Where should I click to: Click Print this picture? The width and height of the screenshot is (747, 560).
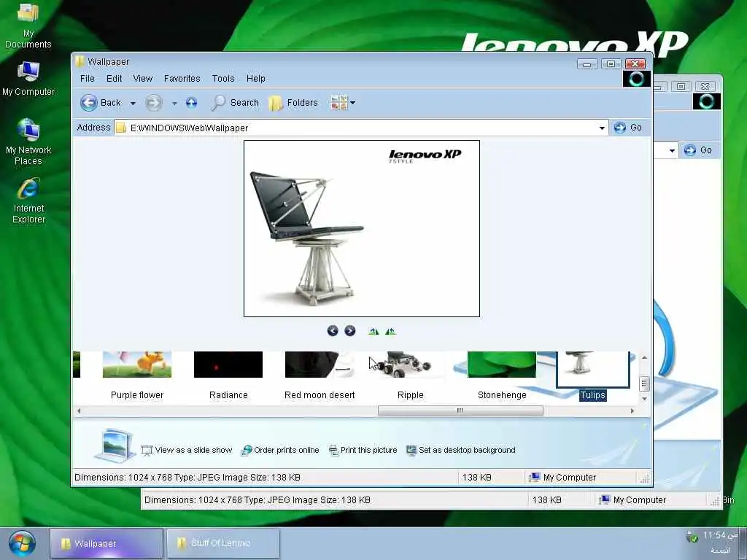(x=363, y=450)
